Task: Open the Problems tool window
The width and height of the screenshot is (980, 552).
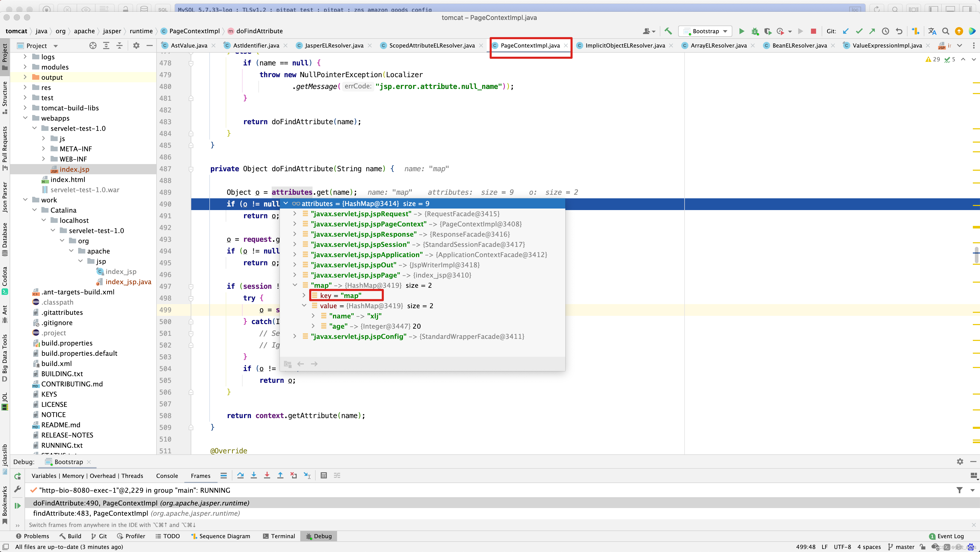Action: click(33, 536)
